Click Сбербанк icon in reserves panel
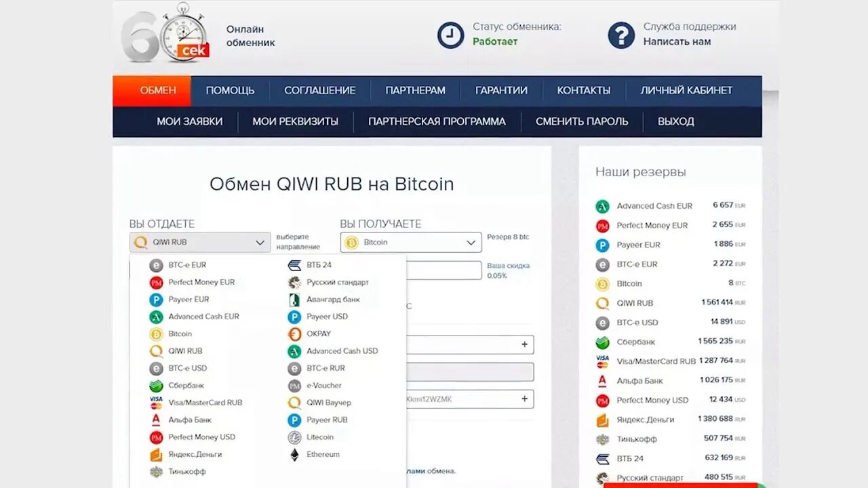 [x=602, y=342]
